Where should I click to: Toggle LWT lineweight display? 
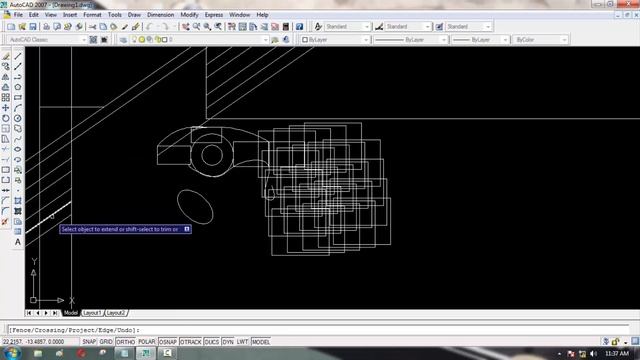tap(242, 342)
